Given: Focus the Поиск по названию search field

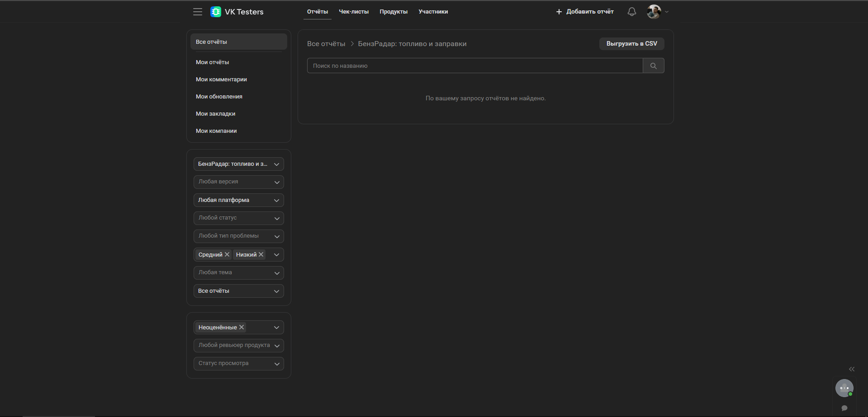Looking at the screenshot, I should point(475,66).
